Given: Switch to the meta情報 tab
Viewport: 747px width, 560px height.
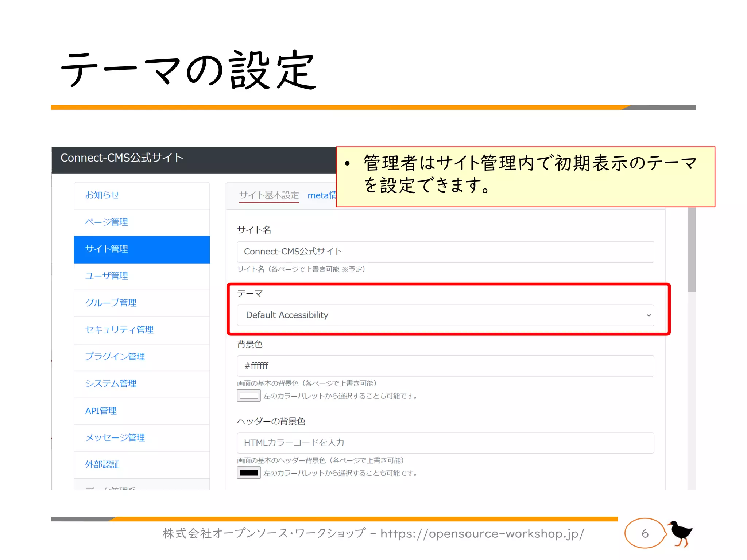Looking at the screenshot, I should click(x=322, y=195).
